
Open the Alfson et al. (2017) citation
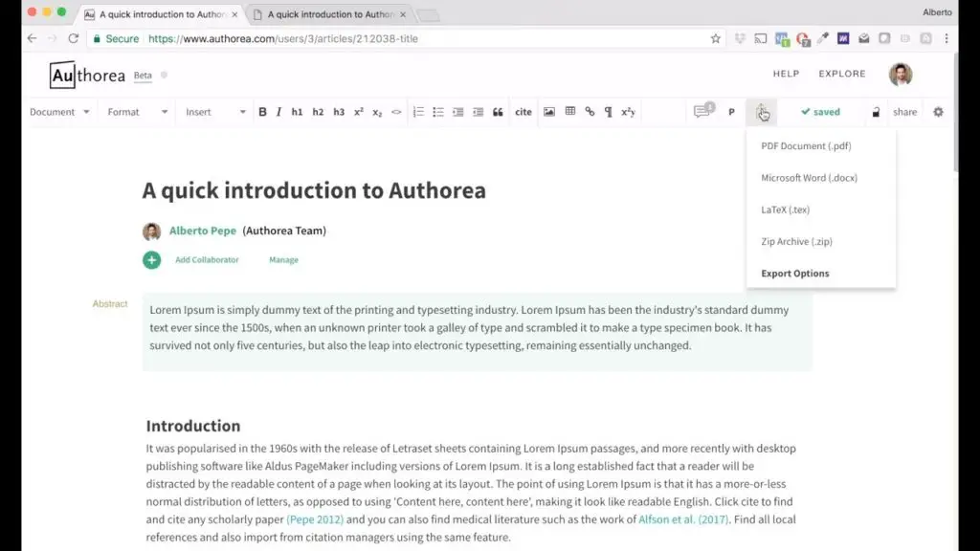tap(683, 519)
